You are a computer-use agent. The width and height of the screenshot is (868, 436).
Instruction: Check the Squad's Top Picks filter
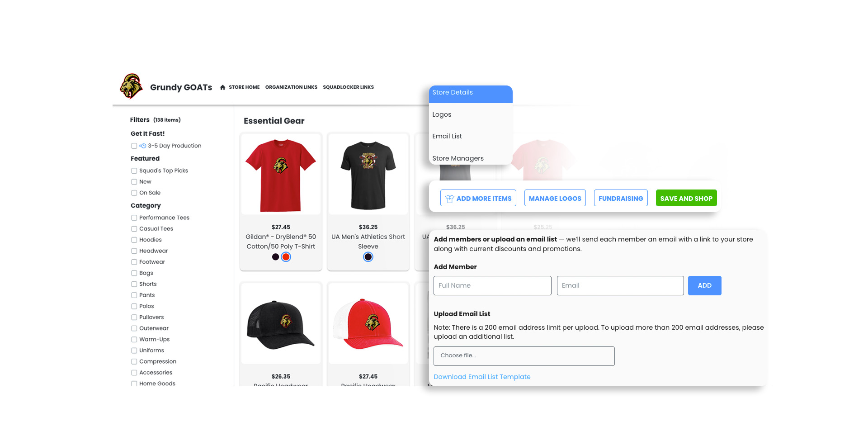[134, 171]
